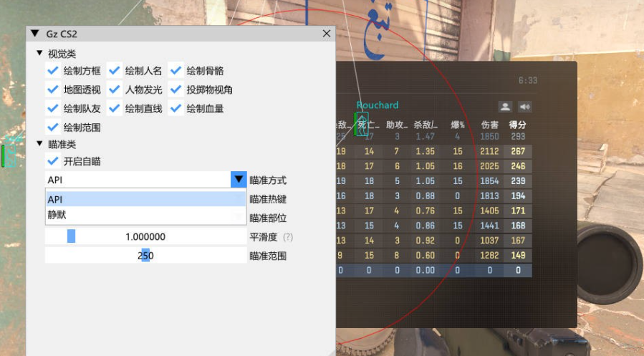The width and height of the screenshot is (644, 356).
Task: Toggle the 绘制队友 checkbox
Action: point(52,108)
